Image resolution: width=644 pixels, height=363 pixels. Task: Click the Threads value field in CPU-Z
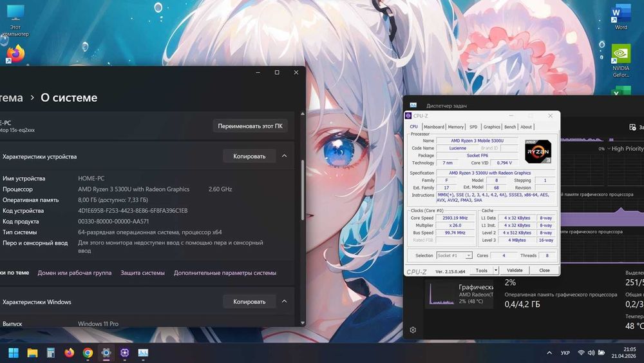tap(547, 255)
